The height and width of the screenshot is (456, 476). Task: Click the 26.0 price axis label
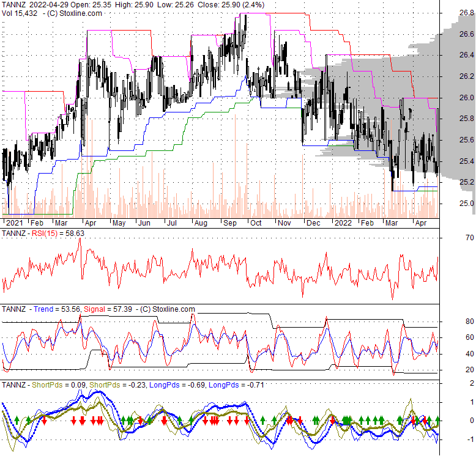[466, 98]
